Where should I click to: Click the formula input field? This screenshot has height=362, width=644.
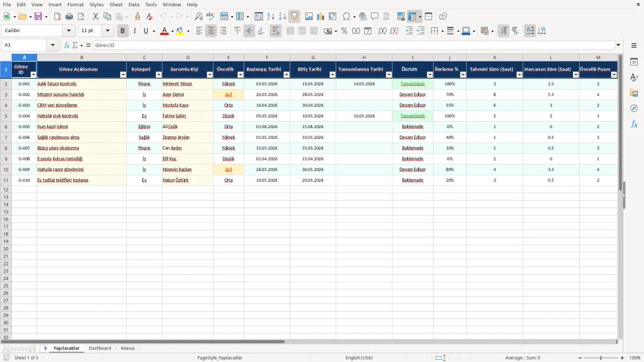pos(354,45)
